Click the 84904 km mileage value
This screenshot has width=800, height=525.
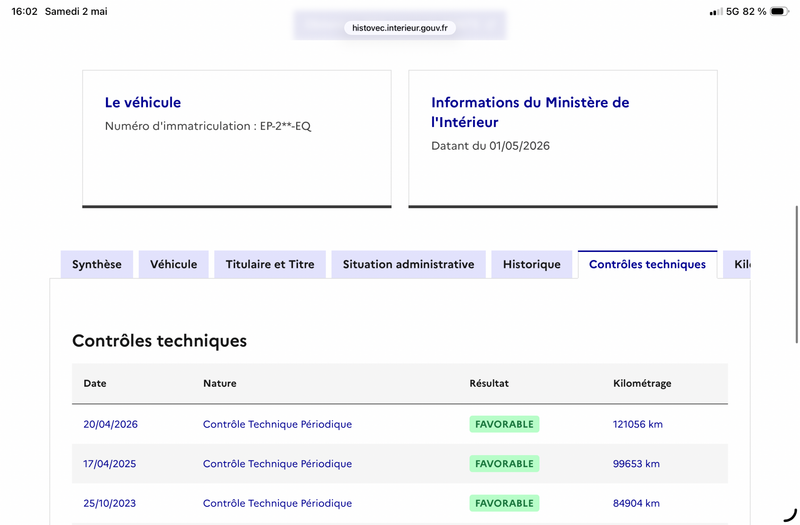(636, 503)
